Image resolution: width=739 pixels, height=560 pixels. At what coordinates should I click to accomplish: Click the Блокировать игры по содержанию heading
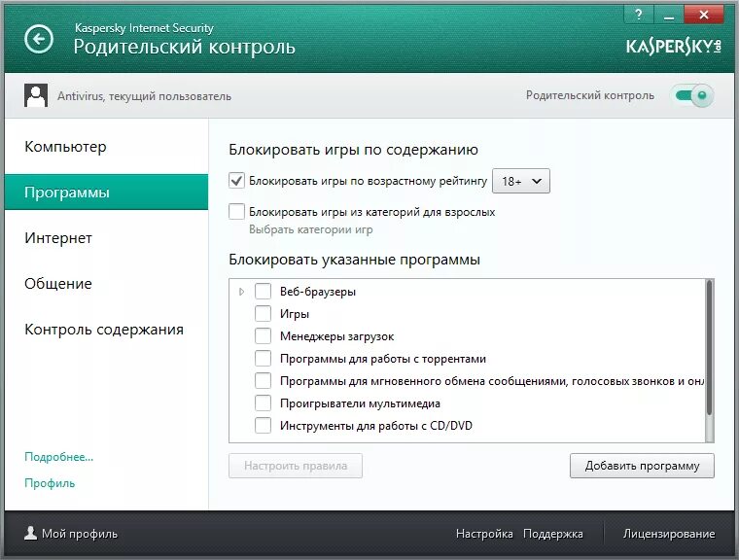click(354, 150)
